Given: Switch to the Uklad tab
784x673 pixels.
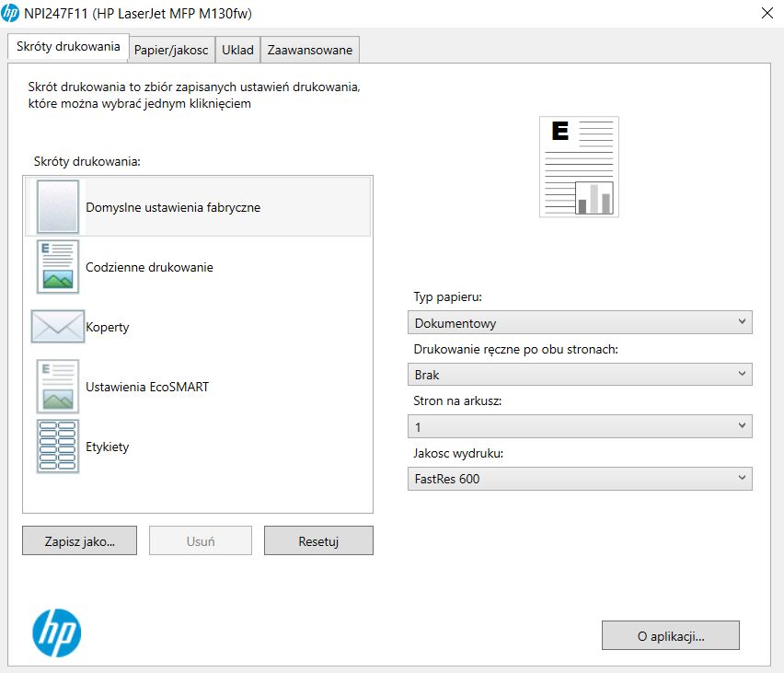Looking at the screenshot, I should point(238,50).
